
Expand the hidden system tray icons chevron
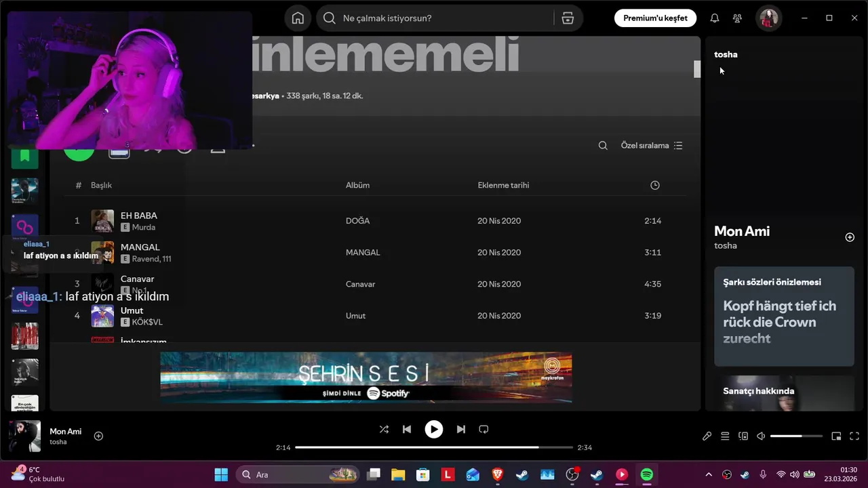click(x=709, y=474)
